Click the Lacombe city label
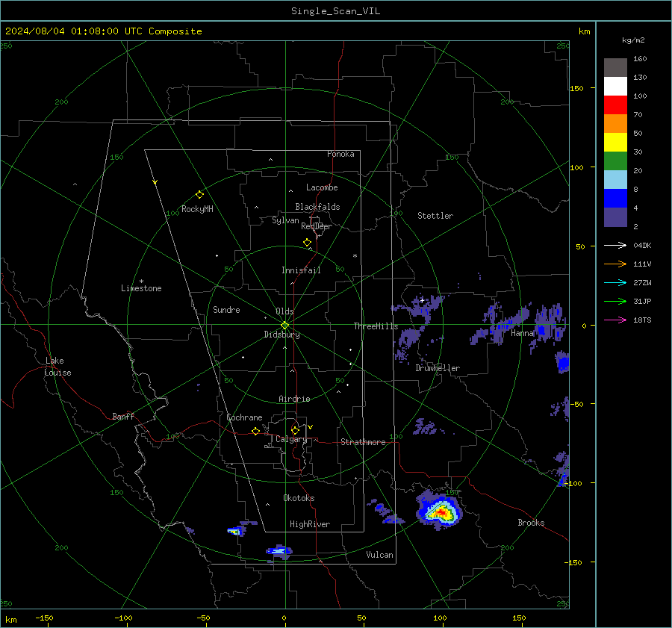 click(322, 187)
